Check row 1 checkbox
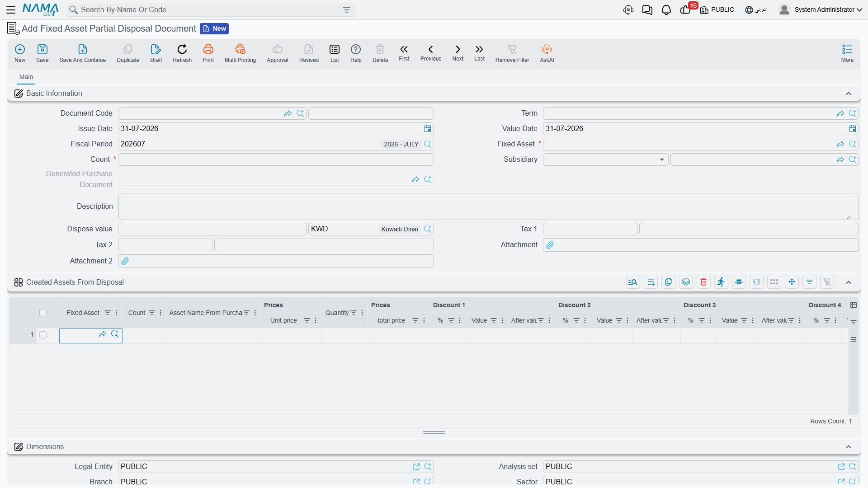The image size is (868, 488). tap(43, 335)
